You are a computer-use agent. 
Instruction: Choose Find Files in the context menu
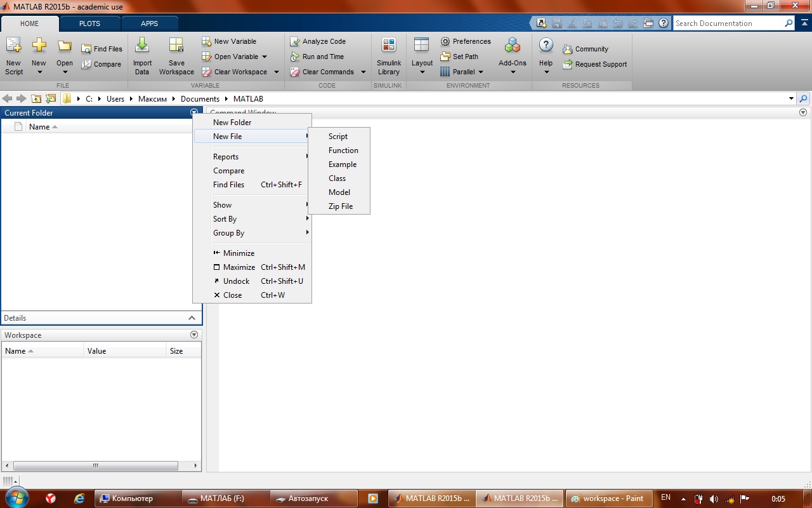click(x=252, y=185)
